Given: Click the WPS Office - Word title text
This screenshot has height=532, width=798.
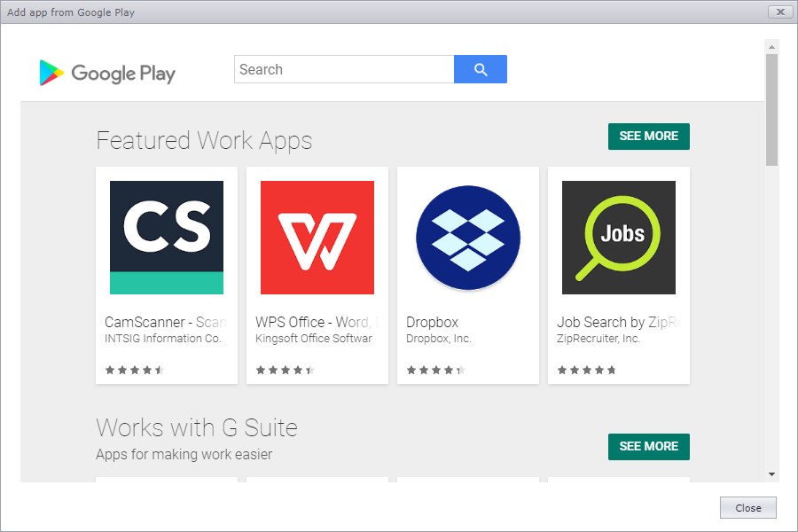Looking at the screenshot, I should tap(317, 322).
